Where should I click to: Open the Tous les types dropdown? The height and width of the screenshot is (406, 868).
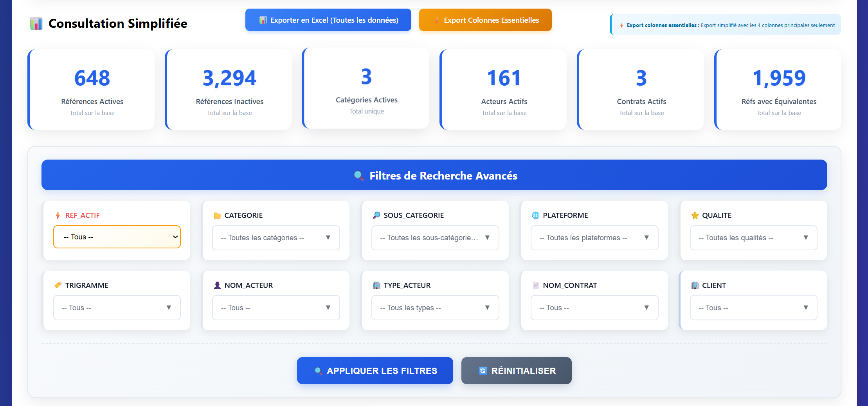click(435, 308)
